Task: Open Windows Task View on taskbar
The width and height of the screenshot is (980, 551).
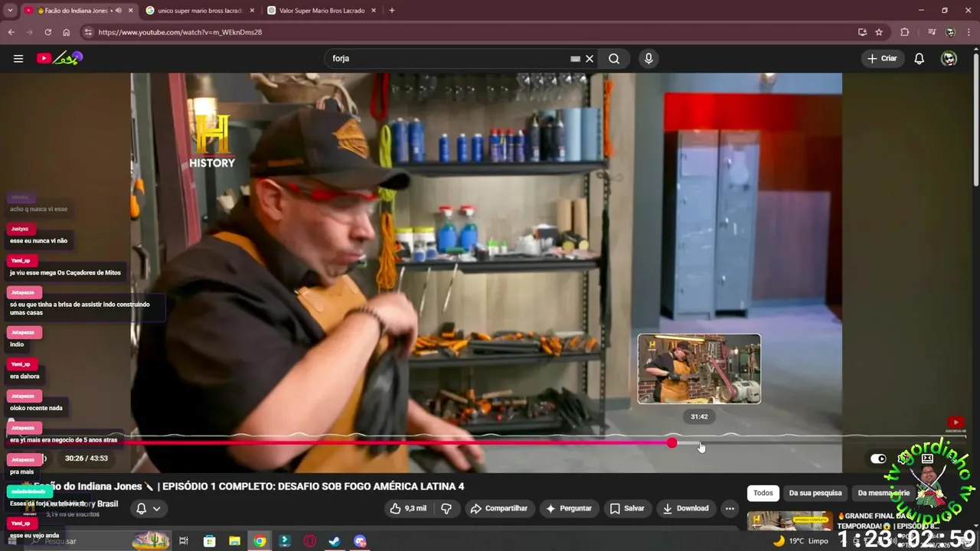Action: click(x=184, y=541)
